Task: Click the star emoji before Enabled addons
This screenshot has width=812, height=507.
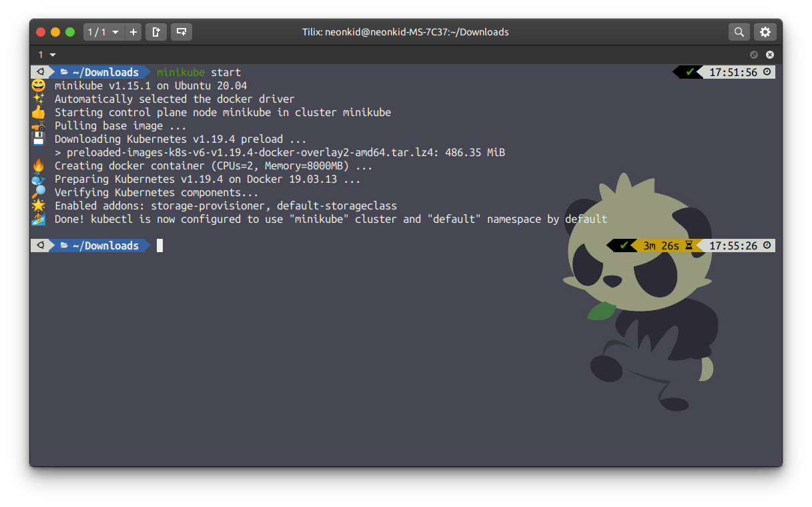Action: [39, 205]
